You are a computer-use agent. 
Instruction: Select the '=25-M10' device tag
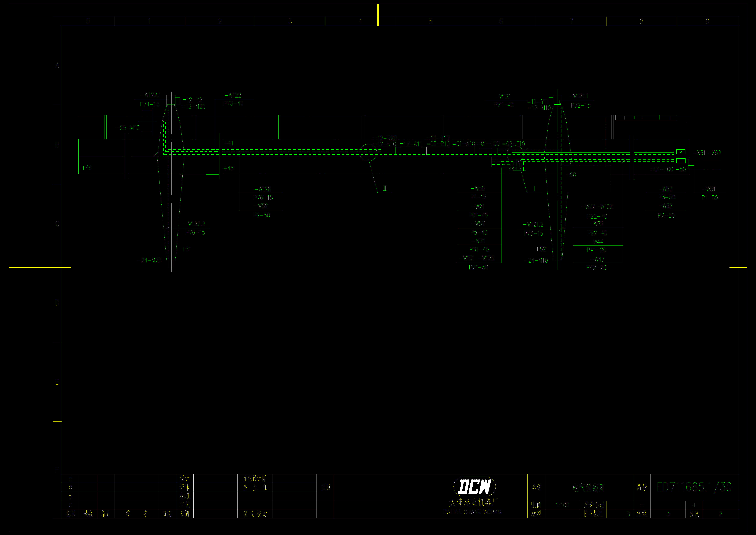[128, 128]
